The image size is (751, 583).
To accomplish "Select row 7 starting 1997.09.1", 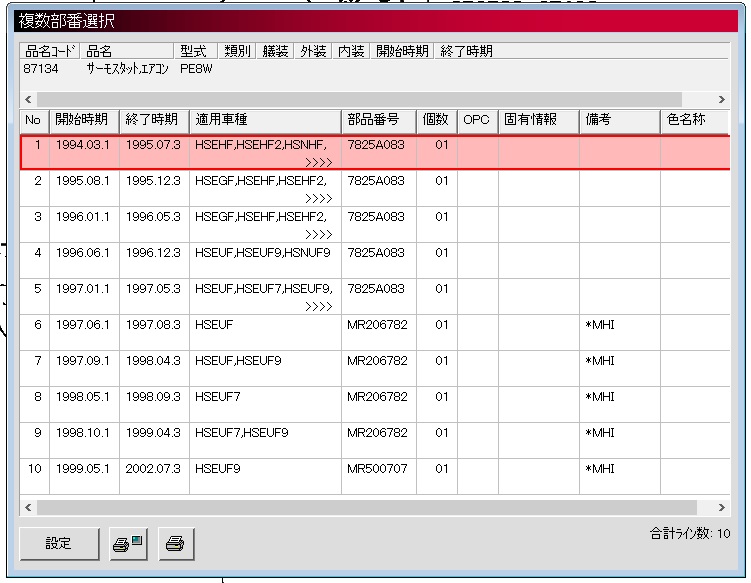I will [x=375, y=368].
